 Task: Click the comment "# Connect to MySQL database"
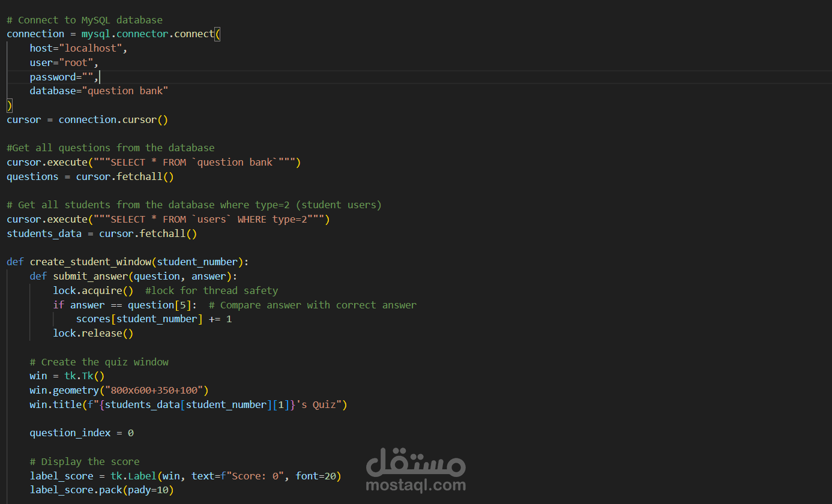point(84,19)
